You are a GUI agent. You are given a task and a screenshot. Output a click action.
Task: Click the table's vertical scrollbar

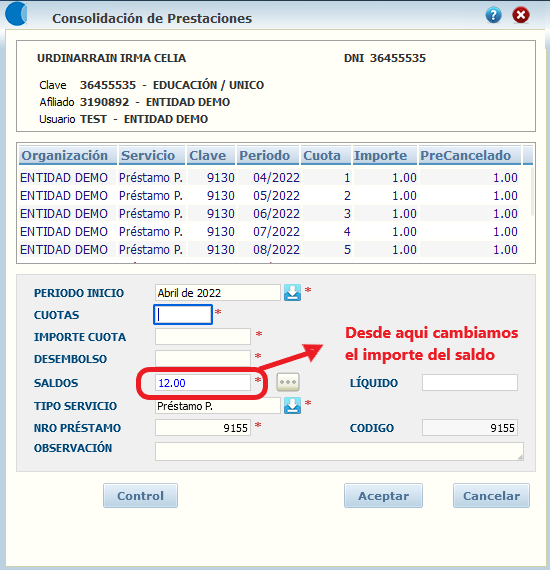pos(532,192)
